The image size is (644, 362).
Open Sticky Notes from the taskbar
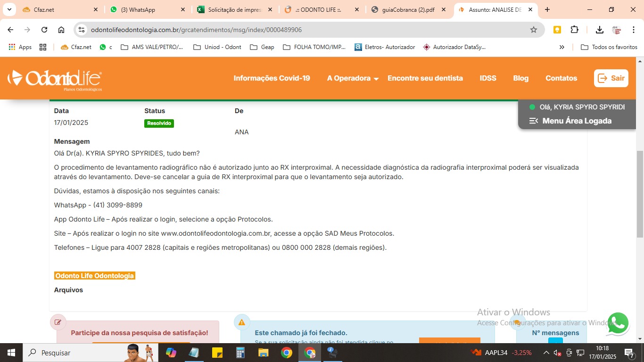coord(217,353)
